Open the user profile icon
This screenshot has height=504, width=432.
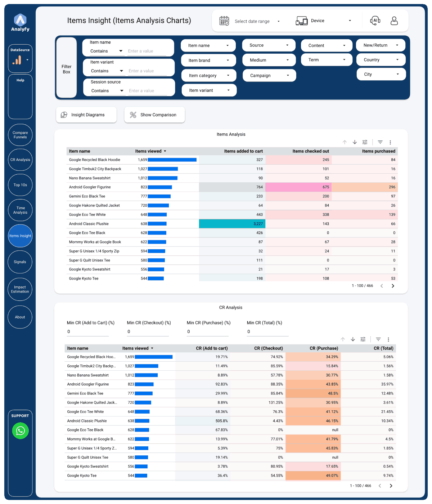coord(394,21)
